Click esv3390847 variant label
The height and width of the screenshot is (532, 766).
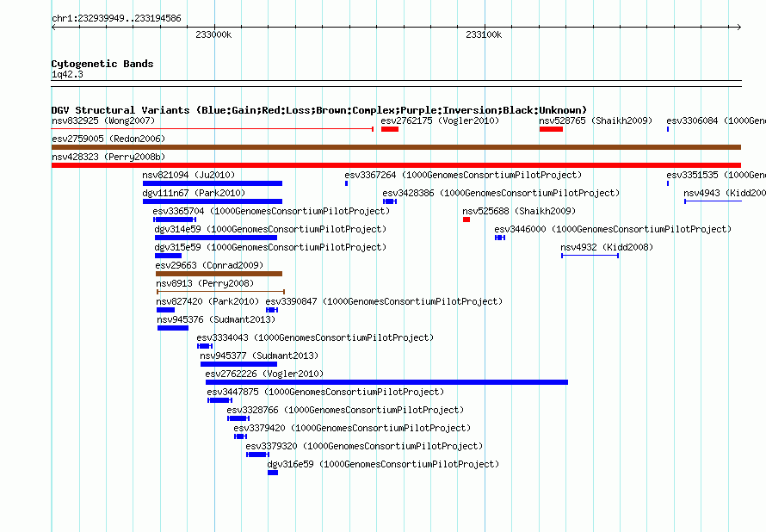click(384, 301)
